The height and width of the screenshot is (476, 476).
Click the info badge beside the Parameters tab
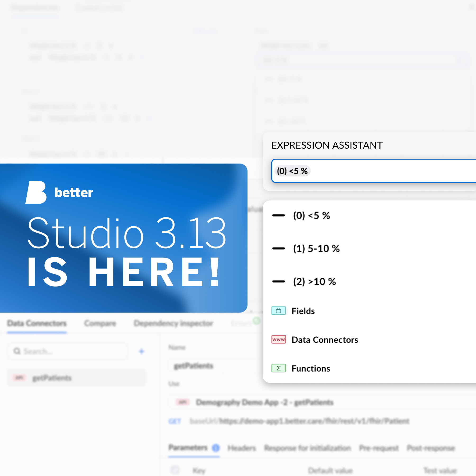(x=216, y=448)
